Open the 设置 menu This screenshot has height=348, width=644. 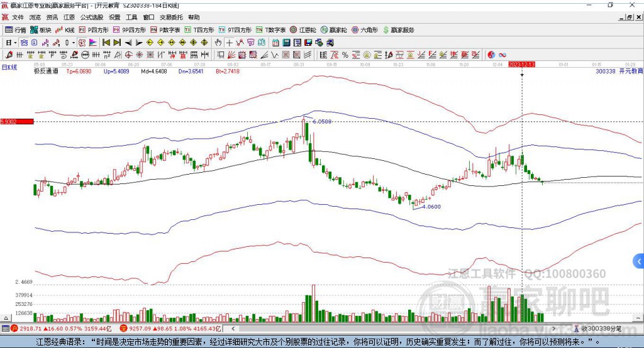(114, 17)
